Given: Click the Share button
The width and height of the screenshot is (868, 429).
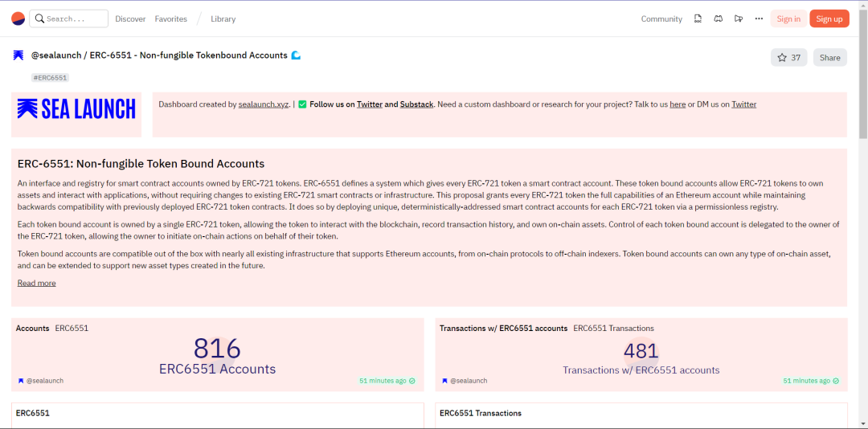Looking at the screenshot, I should pos(829,58).
